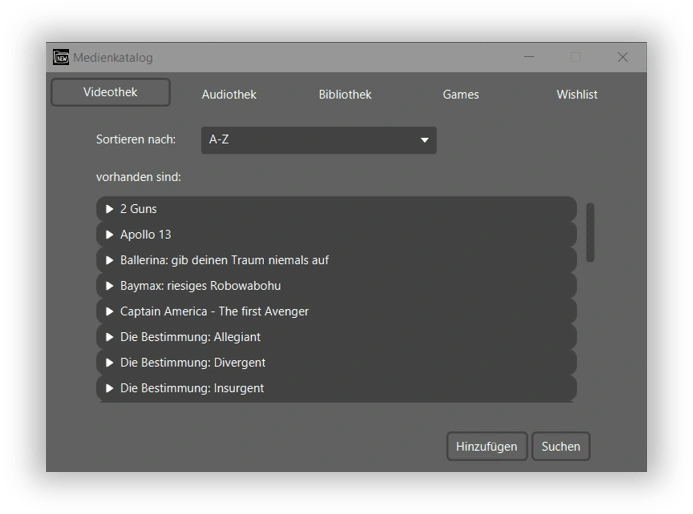Select 'Baymax: riesiges Robowabohu' title
The height and width of the screenshot is (514, 693).
click(x=200, y=286)
